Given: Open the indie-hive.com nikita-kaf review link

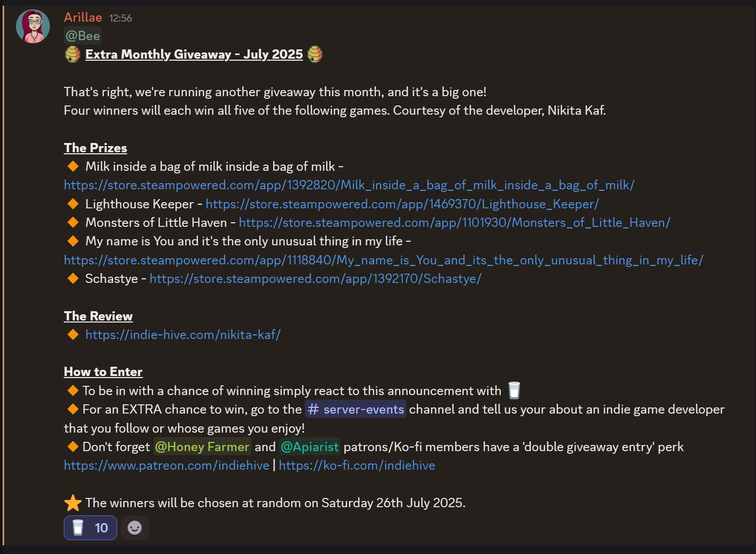Looking at the screenshot, I should [183, 335].
